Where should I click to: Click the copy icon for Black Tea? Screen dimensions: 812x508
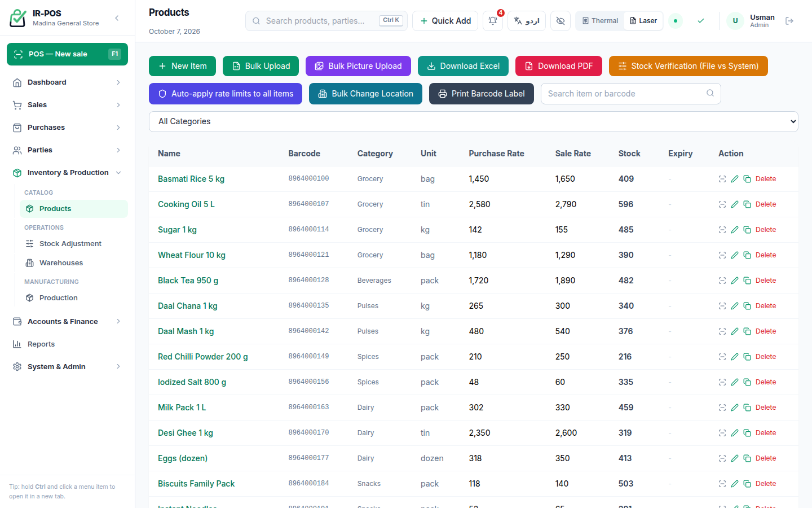click(x=747, y=281)
